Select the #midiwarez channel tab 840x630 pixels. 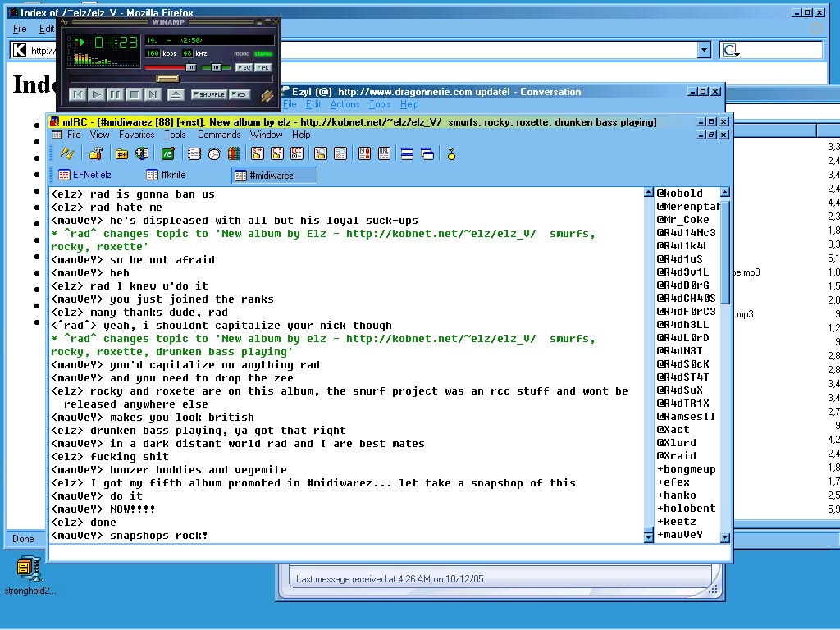274,176
